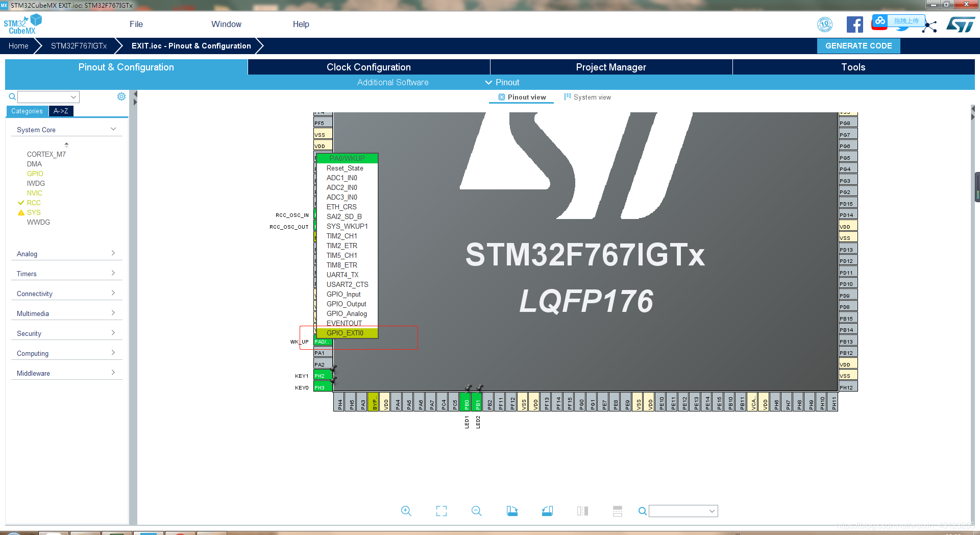Expand the Middleware category
980x535 pixels.
113,373
